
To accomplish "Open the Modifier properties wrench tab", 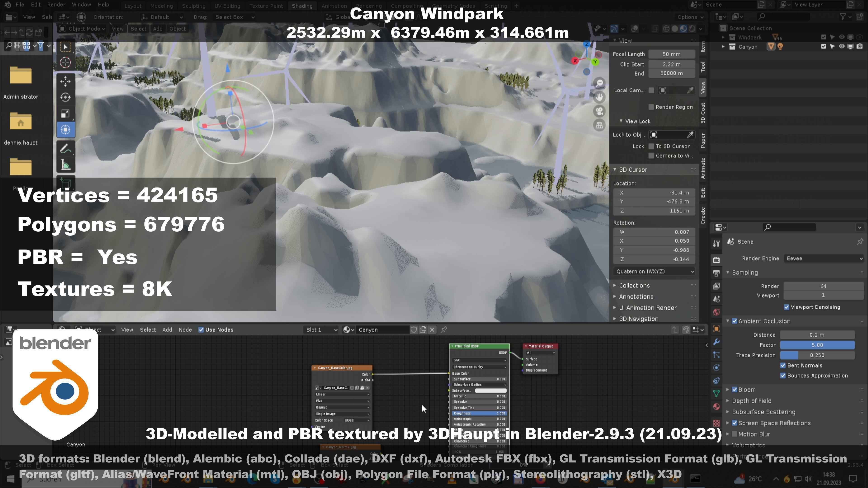I will click(x=716, y=342).
